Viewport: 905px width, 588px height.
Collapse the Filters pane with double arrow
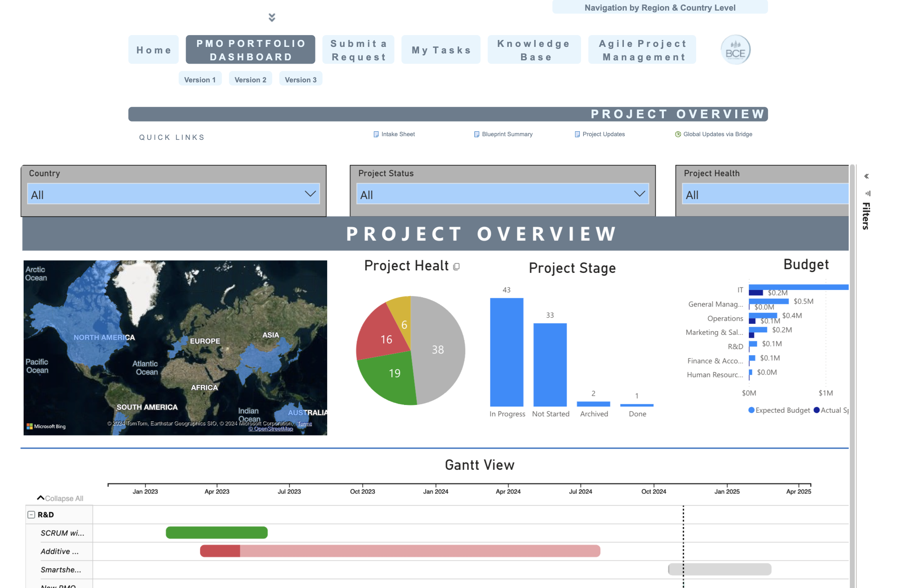866,176
